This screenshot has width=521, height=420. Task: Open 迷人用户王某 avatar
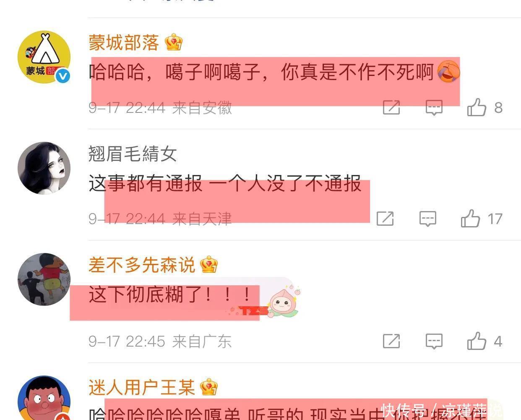44,398
